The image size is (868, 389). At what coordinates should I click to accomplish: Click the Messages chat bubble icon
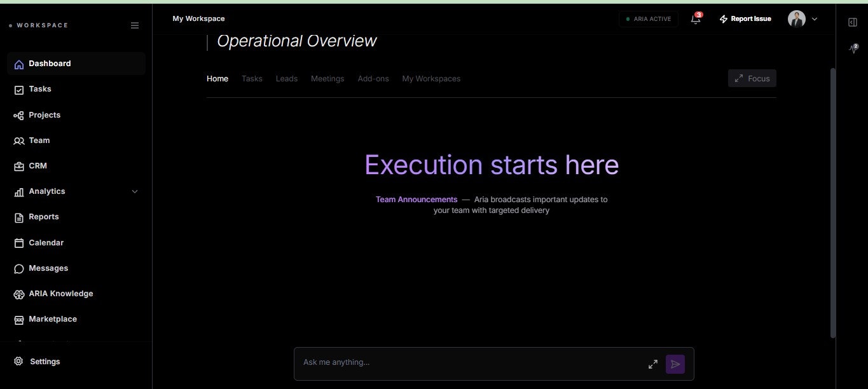pyautogui.click(x=18, y=268)
